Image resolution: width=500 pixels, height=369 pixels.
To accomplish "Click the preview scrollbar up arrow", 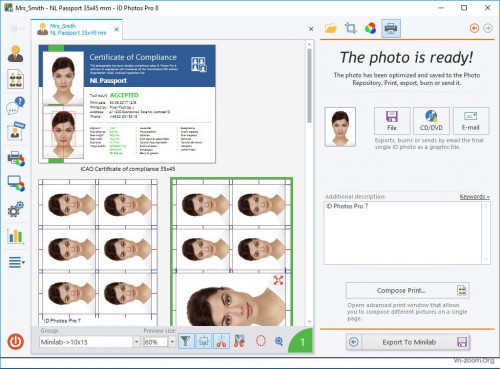I will pos(309,44).
